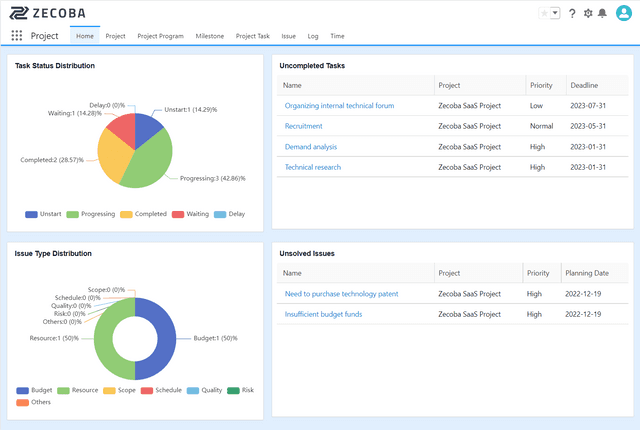Open the user profile avatar
This screenshot has width=640, height=430.
click(x=623, y=13)
